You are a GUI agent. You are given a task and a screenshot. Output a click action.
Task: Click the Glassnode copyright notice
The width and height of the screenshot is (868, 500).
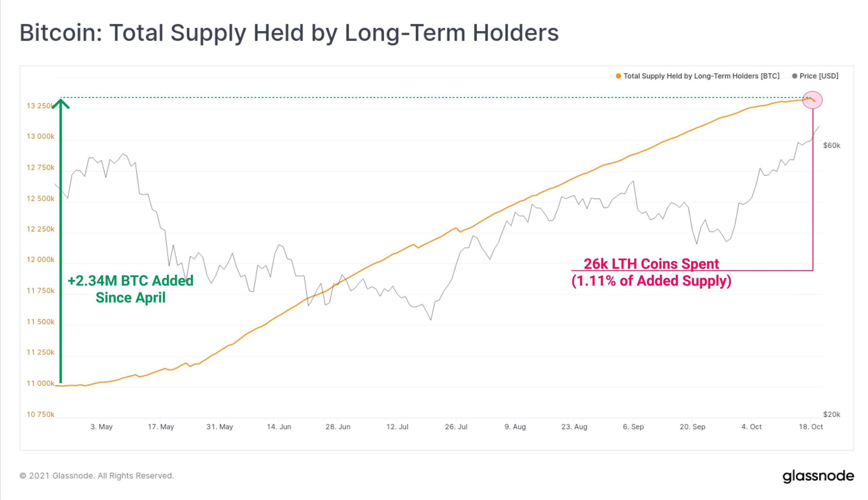pyautogui.click(x=97, y=476)
